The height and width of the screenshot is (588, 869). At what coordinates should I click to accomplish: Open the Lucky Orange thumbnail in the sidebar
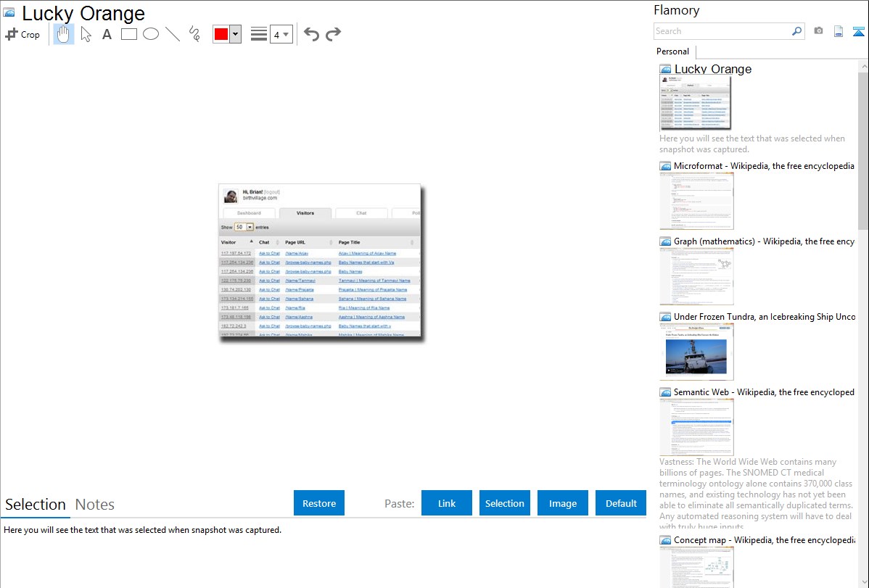tap(696, 103)
